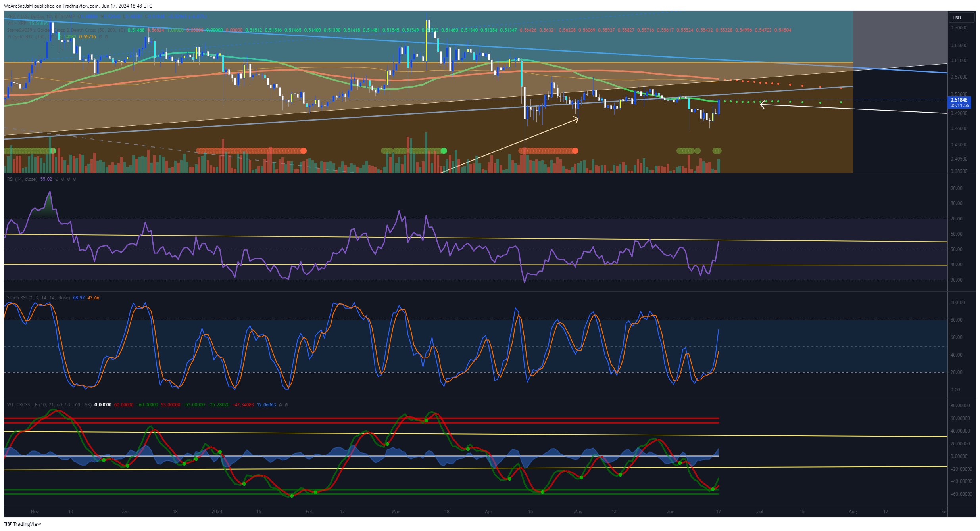Click the WeAreSat0shi published header text
This screenshot has height=531, width=980.
pyautogui.click(x=78, y=6)
